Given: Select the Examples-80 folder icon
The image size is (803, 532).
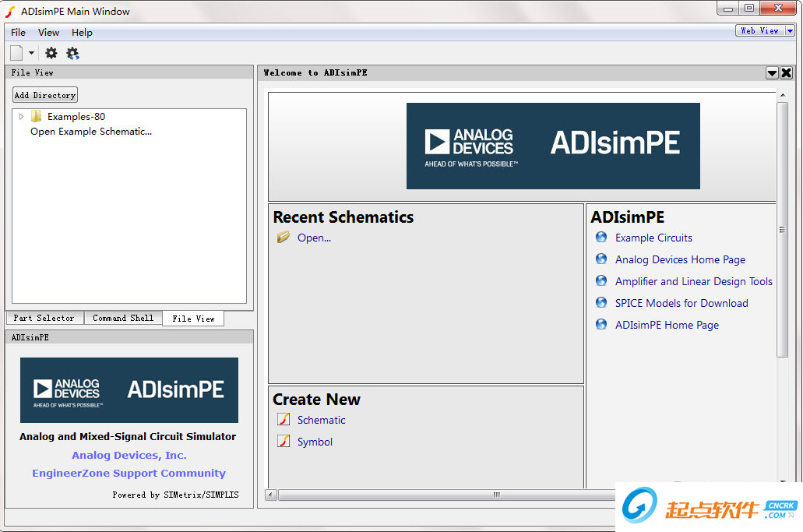Looking at the screenshot, I should click(x=37, y=116).
